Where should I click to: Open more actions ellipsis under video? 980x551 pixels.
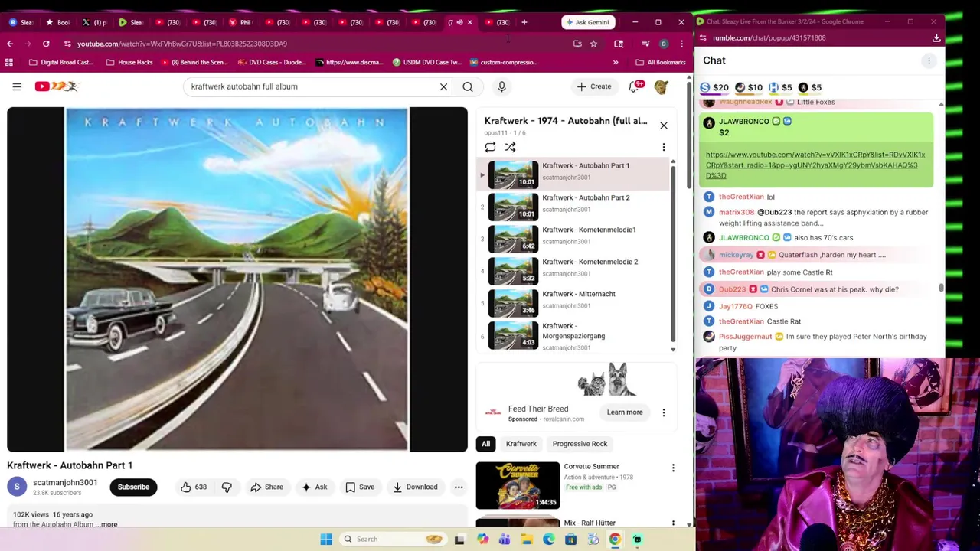[459, 487]
